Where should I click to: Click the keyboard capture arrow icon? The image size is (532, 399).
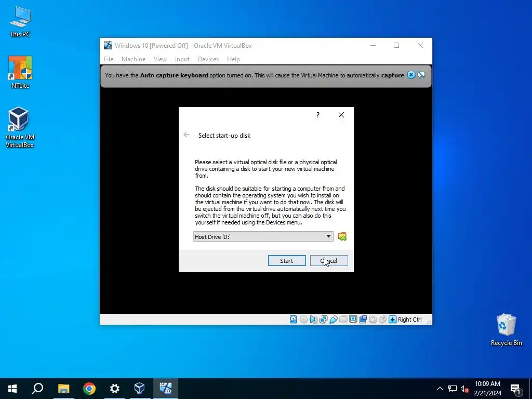pyautogui.click(x=393, y=320)
